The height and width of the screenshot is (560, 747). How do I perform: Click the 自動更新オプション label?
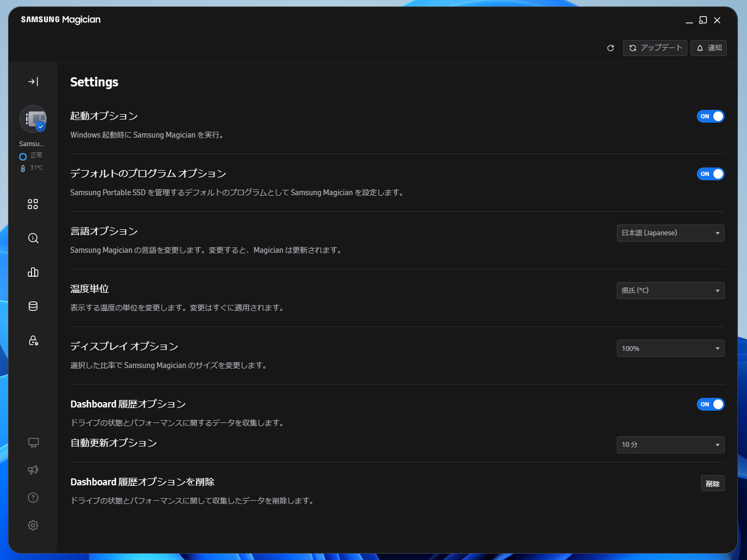click(x=114, y=443)
